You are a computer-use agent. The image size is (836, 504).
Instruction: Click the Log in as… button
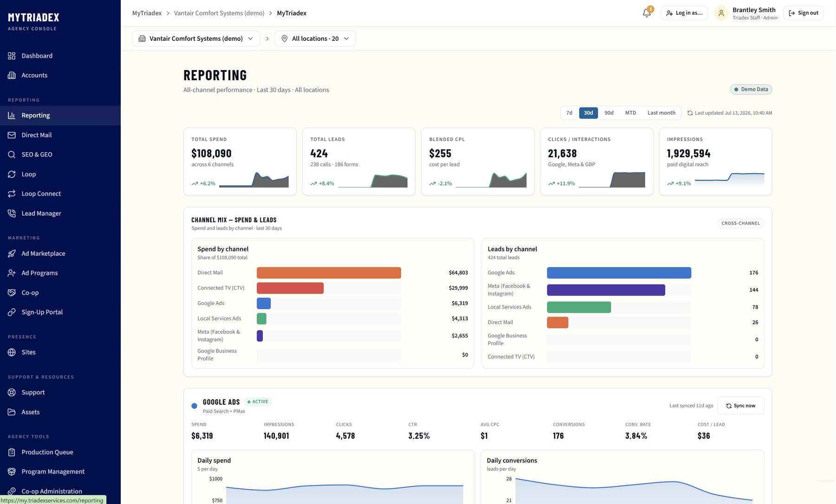684,13
